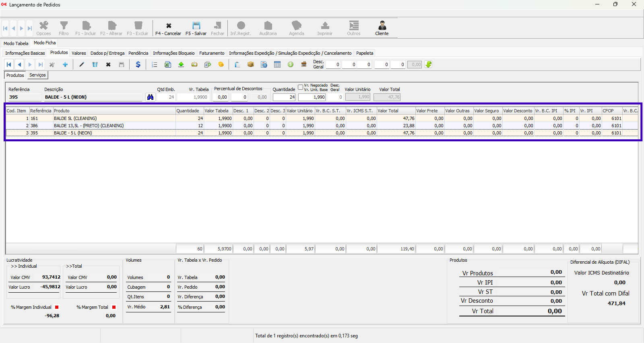Switch to the Valores tab
The width and height of the screenshot is (644, 343).
(x=79, y=53)
